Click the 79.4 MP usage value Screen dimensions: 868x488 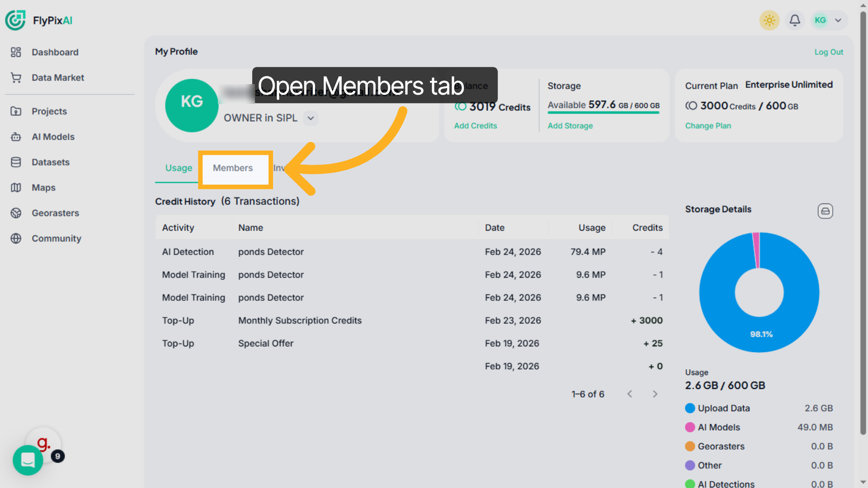tap(588, 252)
